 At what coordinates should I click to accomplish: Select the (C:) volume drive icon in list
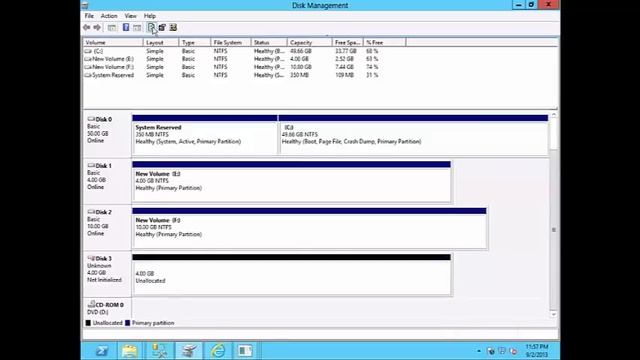[x=88, y=51]
